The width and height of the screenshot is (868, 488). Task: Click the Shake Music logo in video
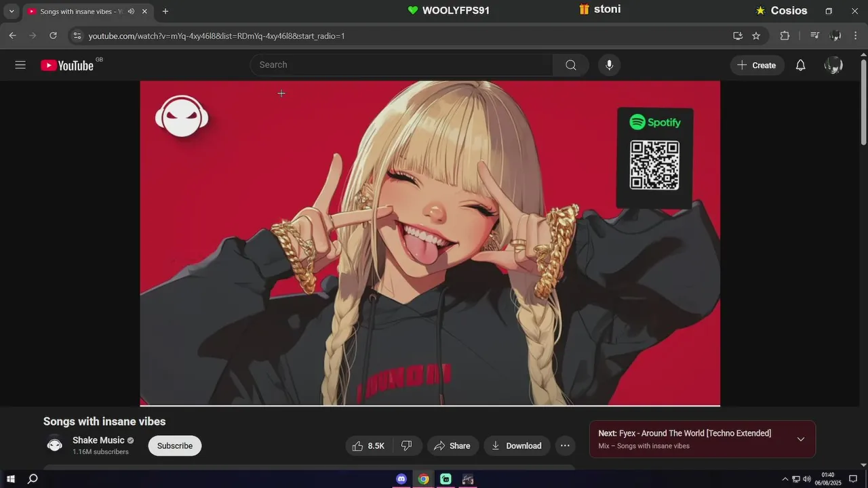click(181, 116)
